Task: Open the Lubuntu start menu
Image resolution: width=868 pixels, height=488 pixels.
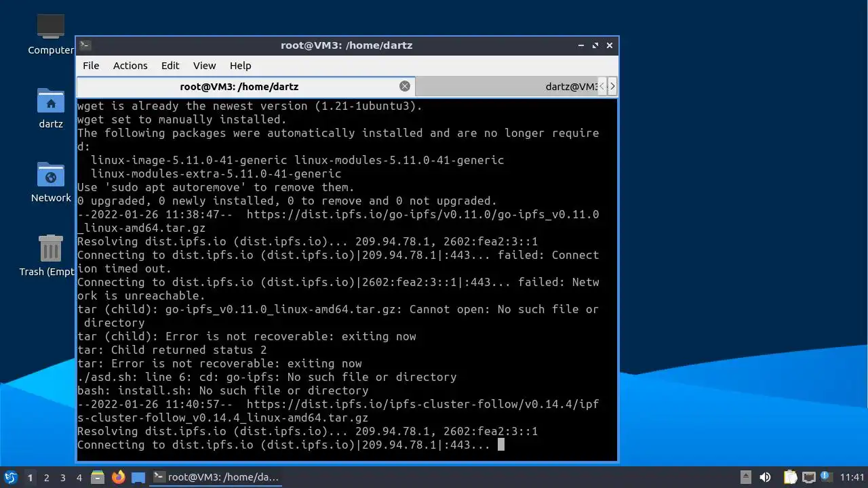Action: pyautogui.click(x=10, y=477)
